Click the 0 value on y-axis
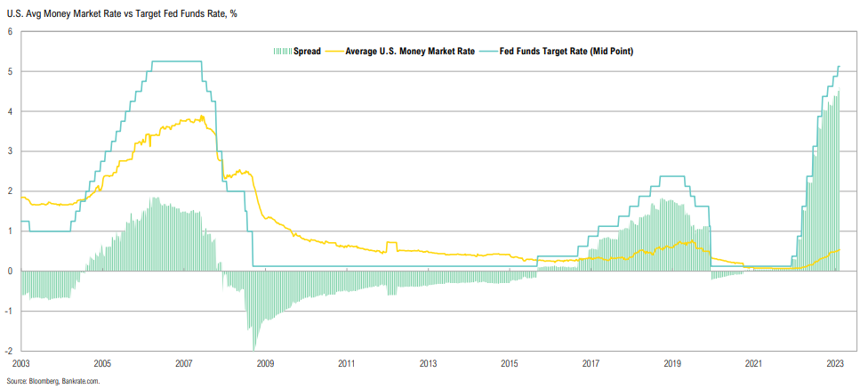The width and height of the screenshot is (868, 389). click(10, 271)
